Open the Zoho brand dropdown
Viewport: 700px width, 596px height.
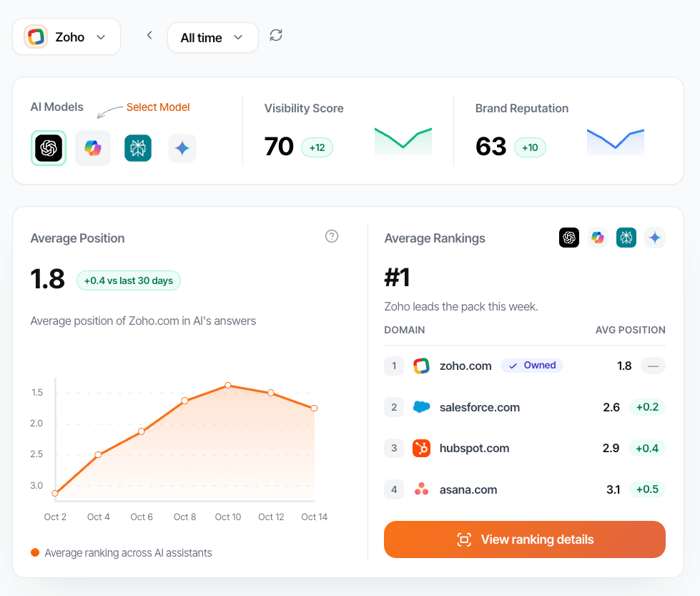pyautogui.click(x=66, y=36)
